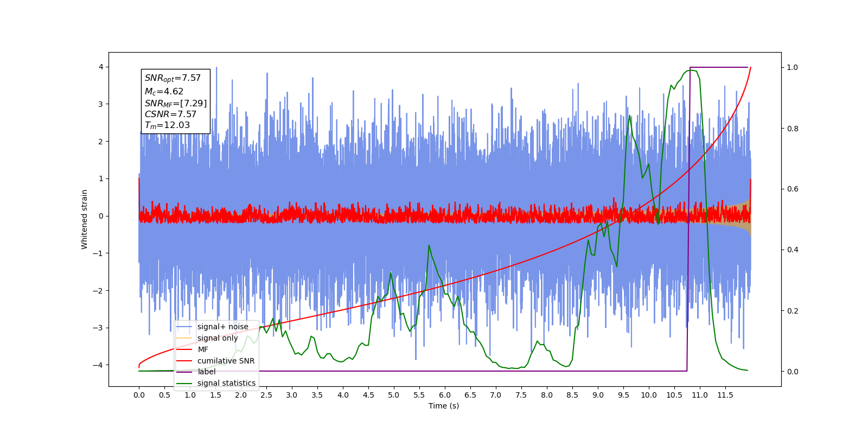Viewport: 868px width, 434px height.
Task: Click left y-axis tick label 3
Action: (101, 104)
